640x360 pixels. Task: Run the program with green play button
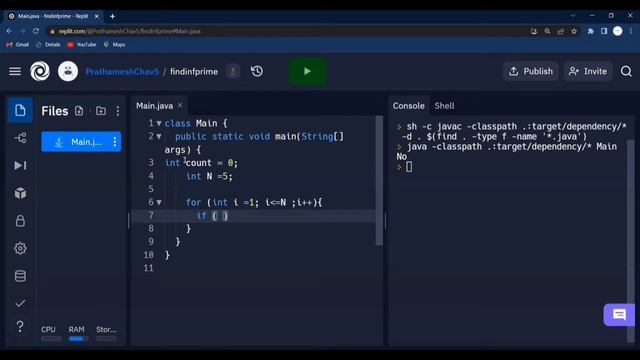click(308, 71)
